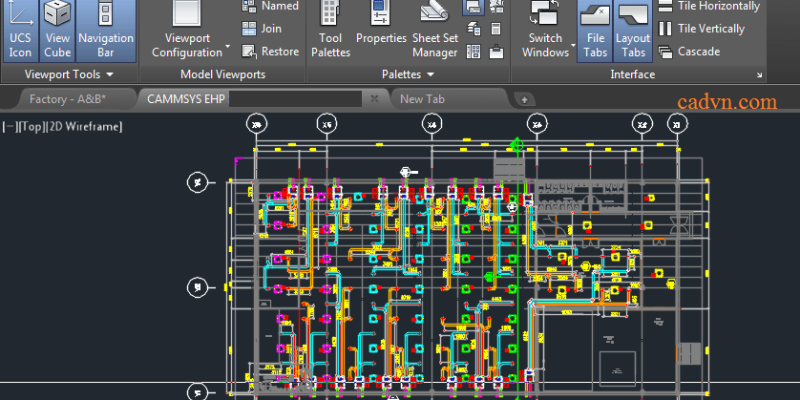Open the QuickCalc calculator icon
Image resolution: width=800 pixels, height=400 pixels.
[x=496, y=29]
